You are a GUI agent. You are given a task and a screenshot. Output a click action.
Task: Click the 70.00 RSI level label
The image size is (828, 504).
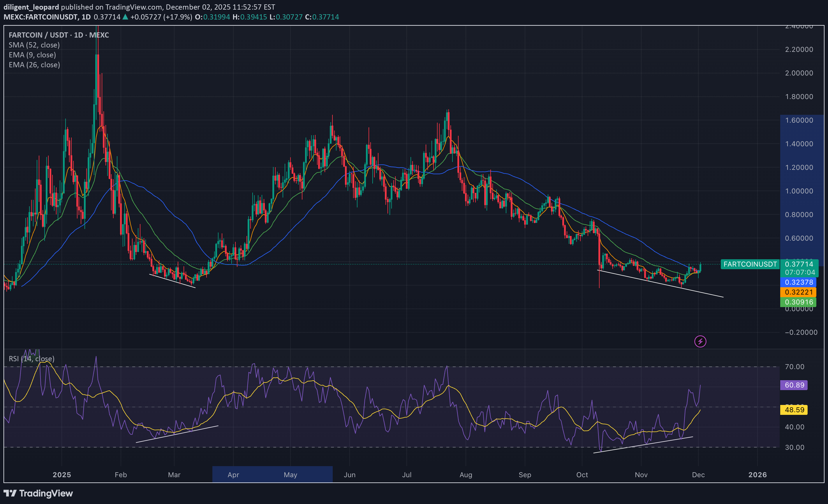(x=794, y=366)
